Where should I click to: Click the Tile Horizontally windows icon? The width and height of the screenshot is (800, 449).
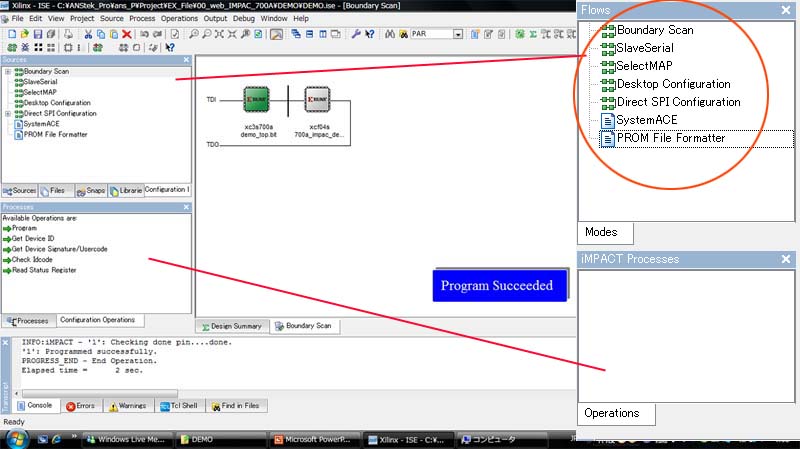[310, 34]
